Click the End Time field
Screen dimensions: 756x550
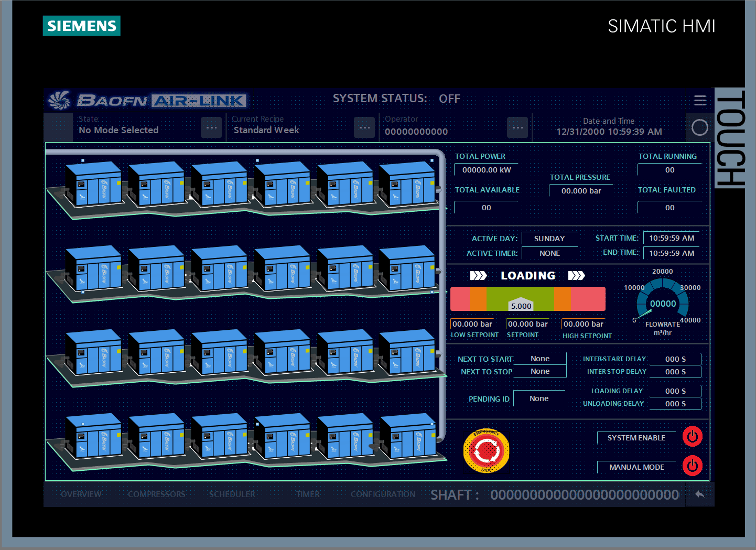(672, 253)
